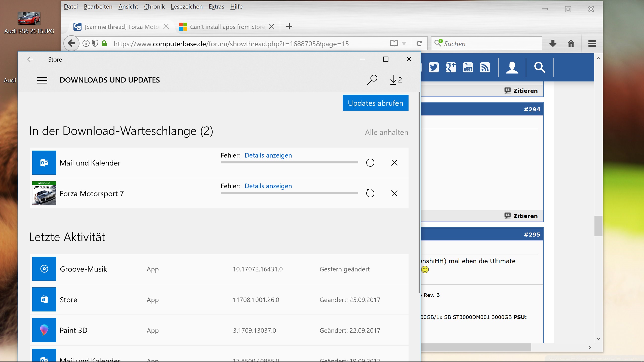This screenshot has width=644, height=362.
Task: Show error details for Forza Motorsport 7
Action: [268, 186]
